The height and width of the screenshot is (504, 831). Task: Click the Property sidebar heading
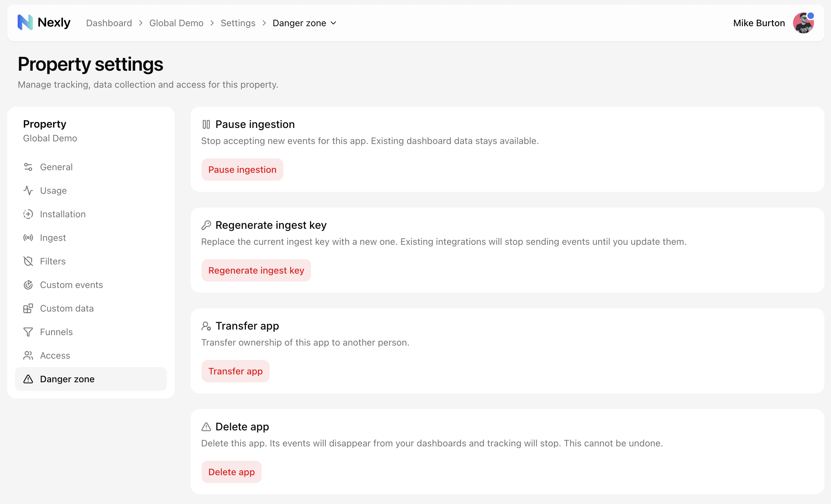(45, 124)
